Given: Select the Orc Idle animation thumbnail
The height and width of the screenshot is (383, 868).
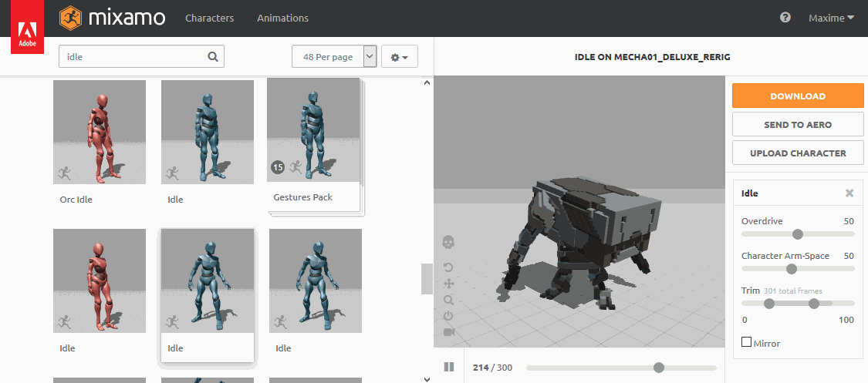Looking at the screenshot, I should point(100,132).
